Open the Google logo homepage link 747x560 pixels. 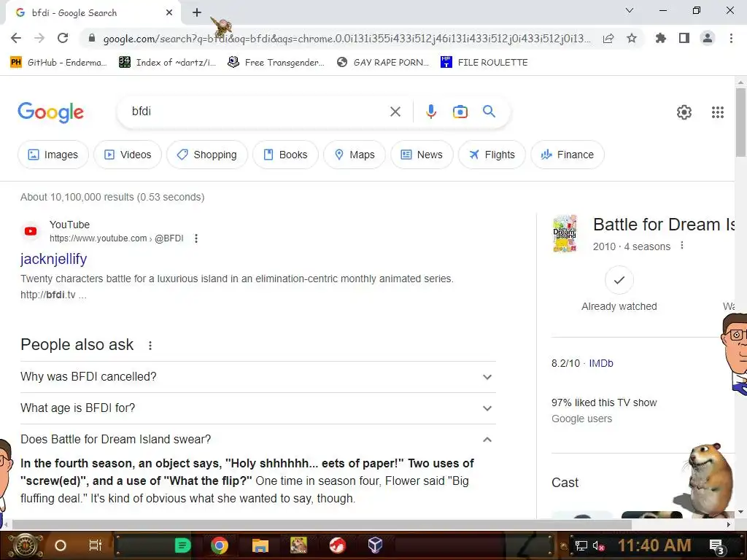(x=50, y=112)
